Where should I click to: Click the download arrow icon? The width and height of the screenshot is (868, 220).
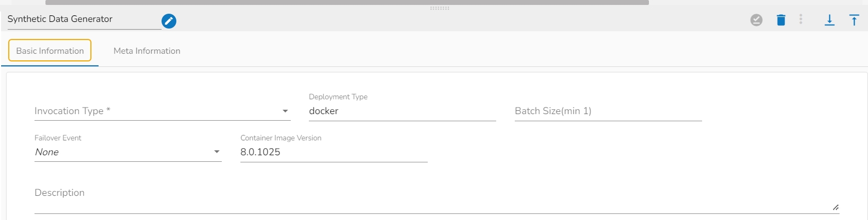click(x=830, y=20)
